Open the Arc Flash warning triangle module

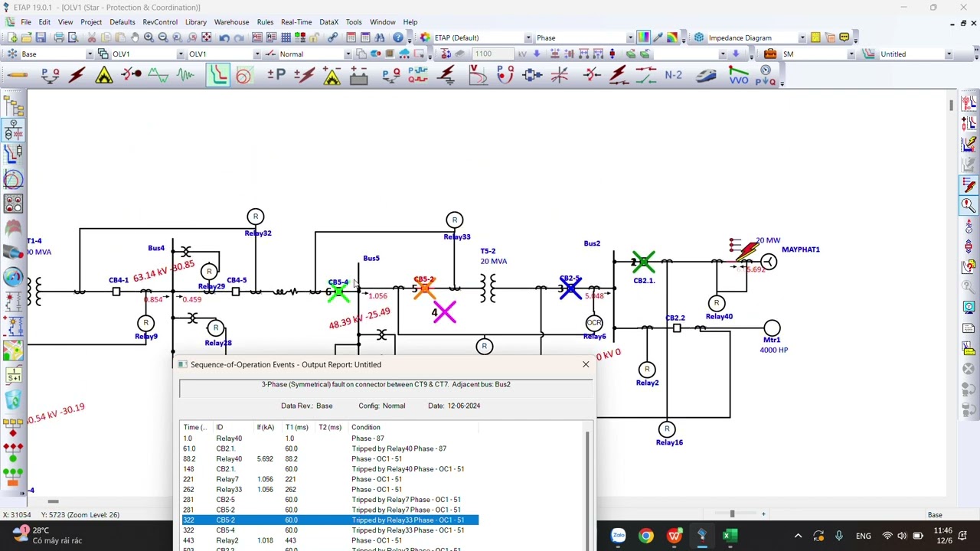point(104,75)
